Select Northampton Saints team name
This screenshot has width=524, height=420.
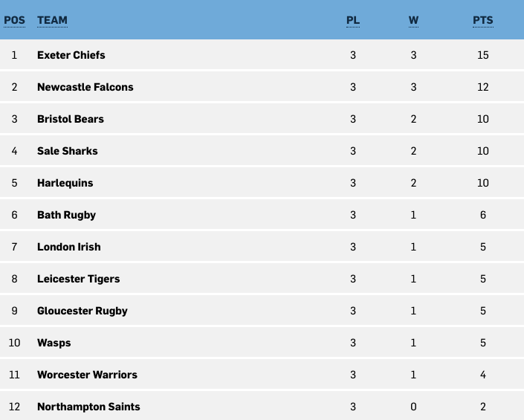point(88,407)
